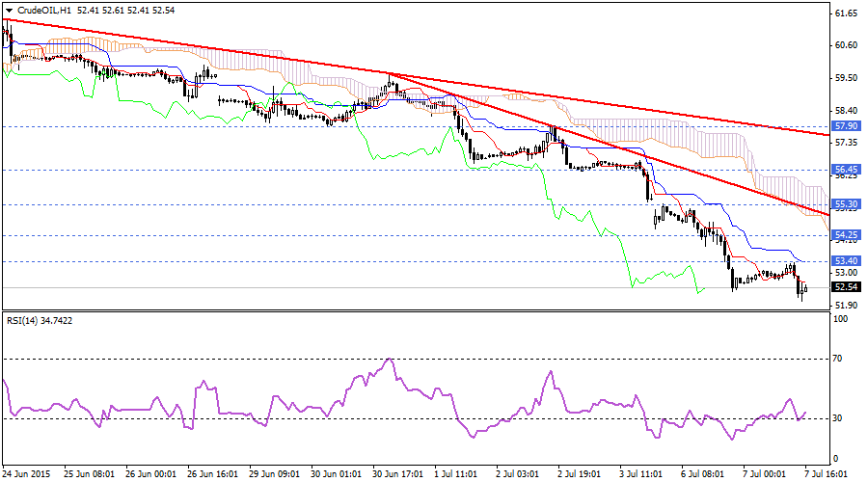The width and height of the screenshot is (868, 482).
Task: Select the 53.40 price level label
Action: pos(845,261)
